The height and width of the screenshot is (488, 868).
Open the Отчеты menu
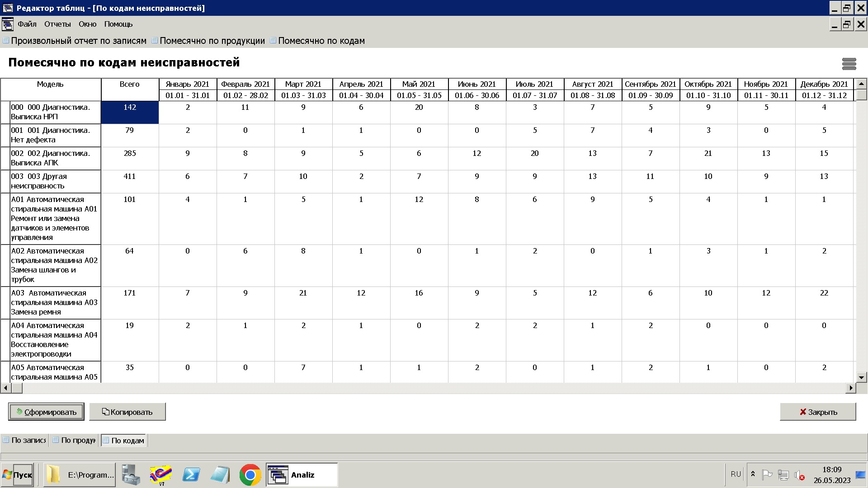[x=57, y=24]
